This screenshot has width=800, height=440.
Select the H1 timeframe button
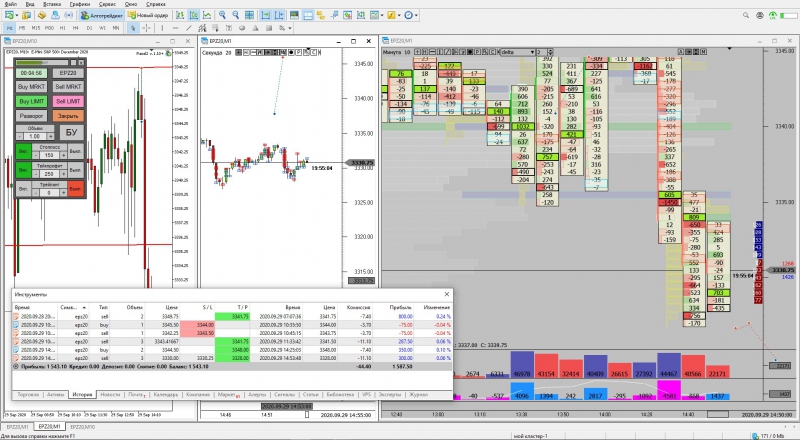63,28
